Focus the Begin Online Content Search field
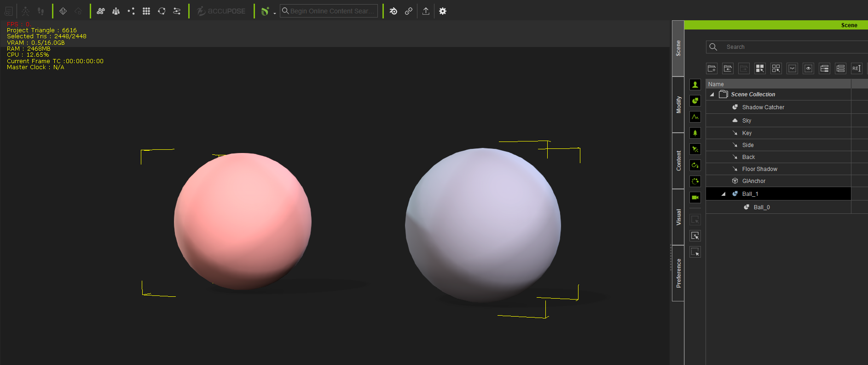The width and height of the screenshot is (868, 365). tap(329, 11)
